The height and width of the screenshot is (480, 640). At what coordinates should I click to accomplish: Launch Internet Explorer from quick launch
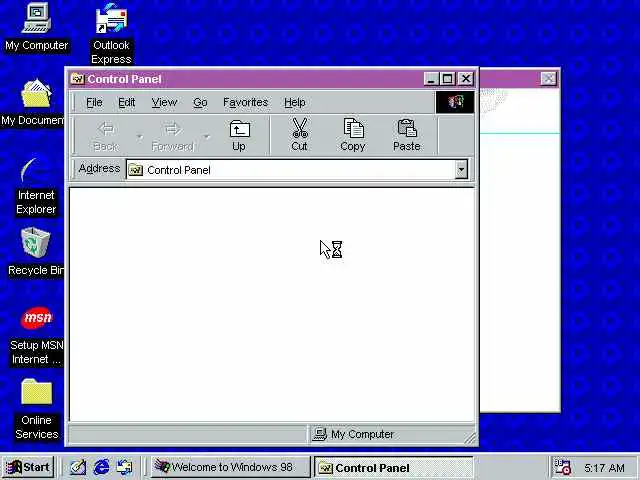101,467
